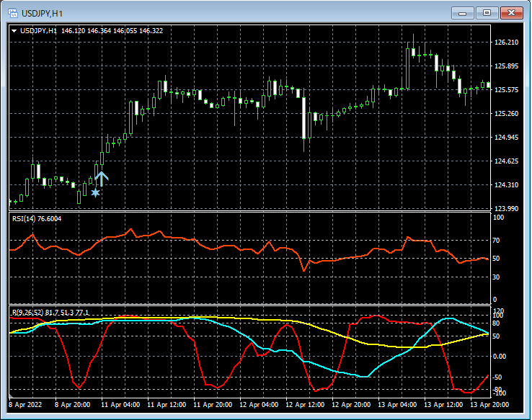Click the 126.210 price scale label
532x420 pixels.
coord(507,43)
